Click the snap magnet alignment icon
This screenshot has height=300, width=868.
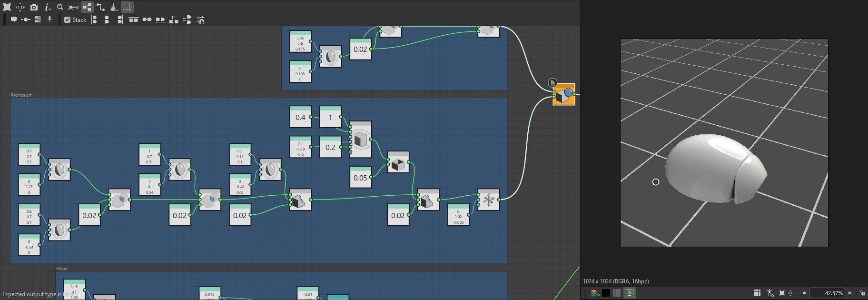tap(201, 20)
